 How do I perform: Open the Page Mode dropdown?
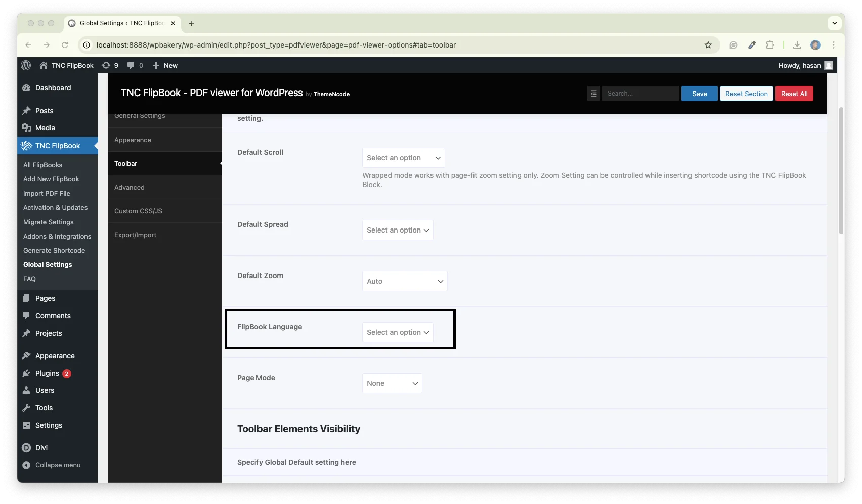[392, 383]
